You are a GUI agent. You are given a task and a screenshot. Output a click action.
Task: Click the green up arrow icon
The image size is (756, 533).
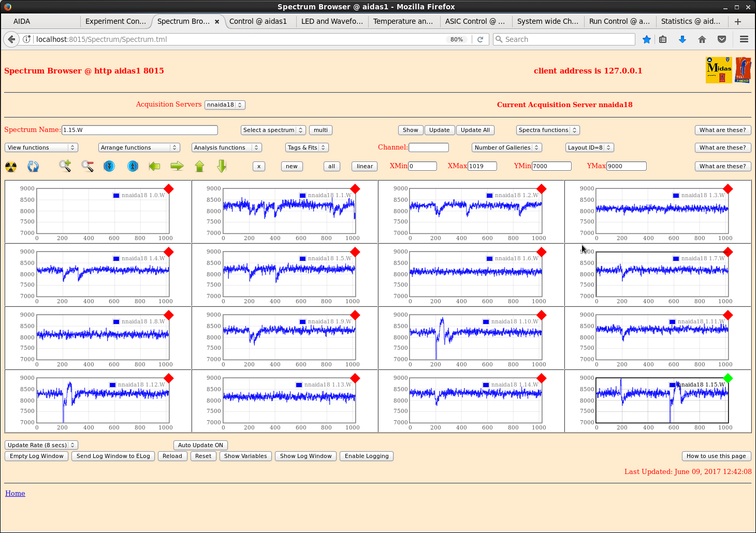tap(200, 166)
